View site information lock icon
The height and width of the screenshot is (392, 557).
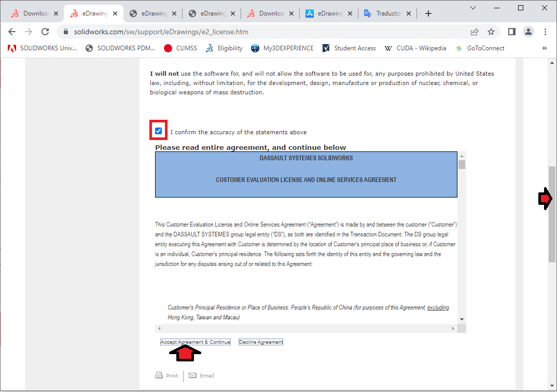point(66,32)
